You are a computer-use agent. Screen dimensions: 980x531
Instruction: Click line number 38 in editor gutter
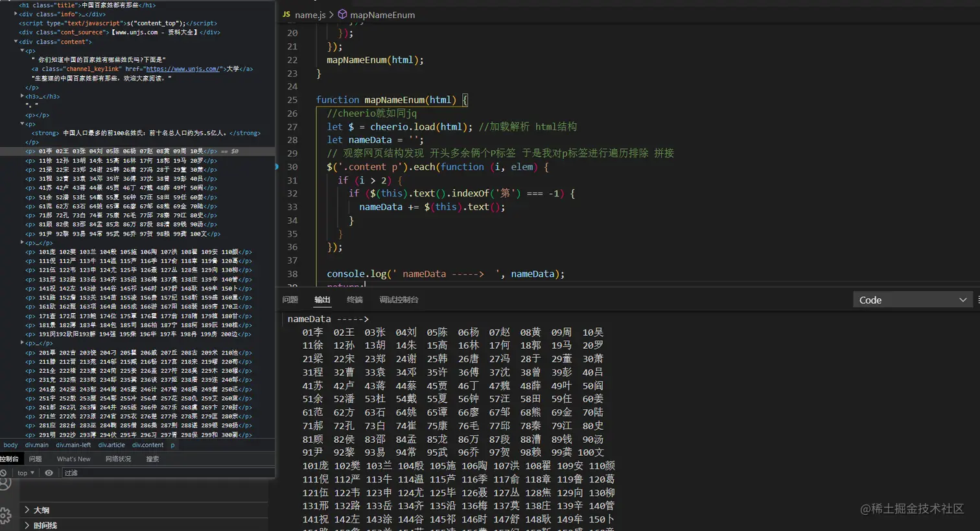292,274
